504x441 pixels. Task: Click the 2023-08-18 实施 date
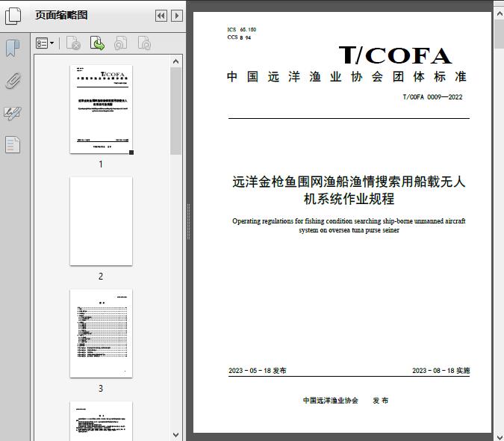pyautogui.click(x=441, y=371)
